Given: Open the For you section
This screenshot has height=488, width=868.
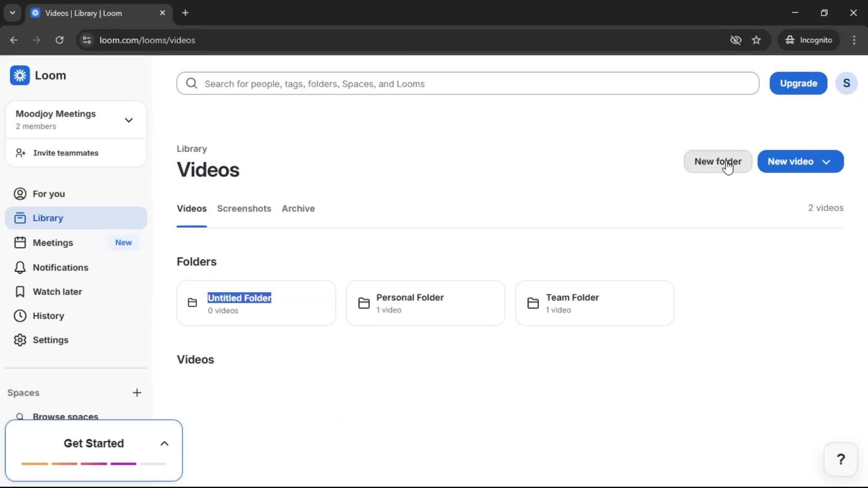Looking at the screenshot, I should 48,193.
